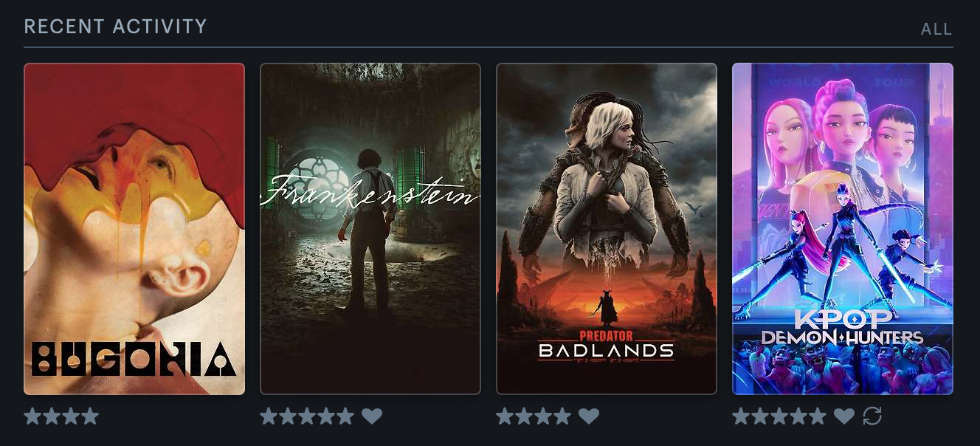Screen dimensions: 980x446
Task: Click the fourth star under Bugonia
Action: (90, 416)
